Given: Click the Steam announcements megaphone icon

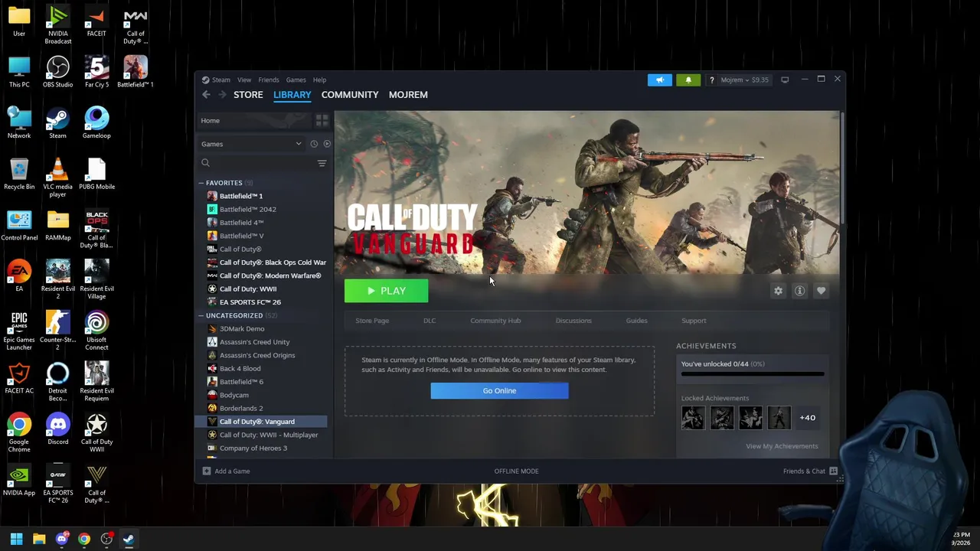Looking at the screenshot, I should point(660,80).
